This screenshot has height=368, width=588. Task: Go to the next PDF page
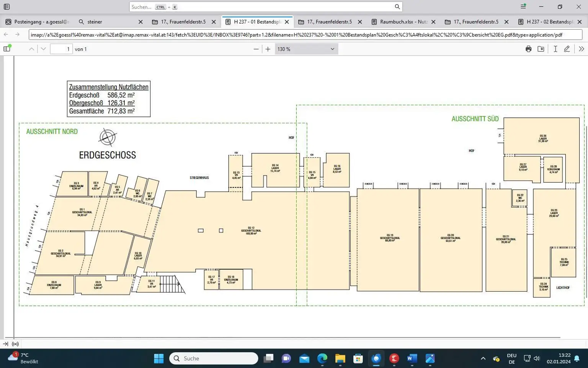click(x=43, y=49)
